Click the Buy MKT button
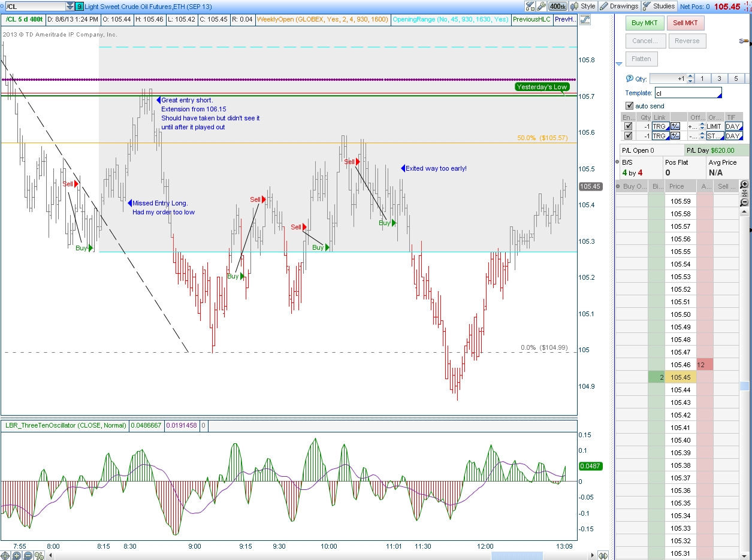 (x=645, y=23)
